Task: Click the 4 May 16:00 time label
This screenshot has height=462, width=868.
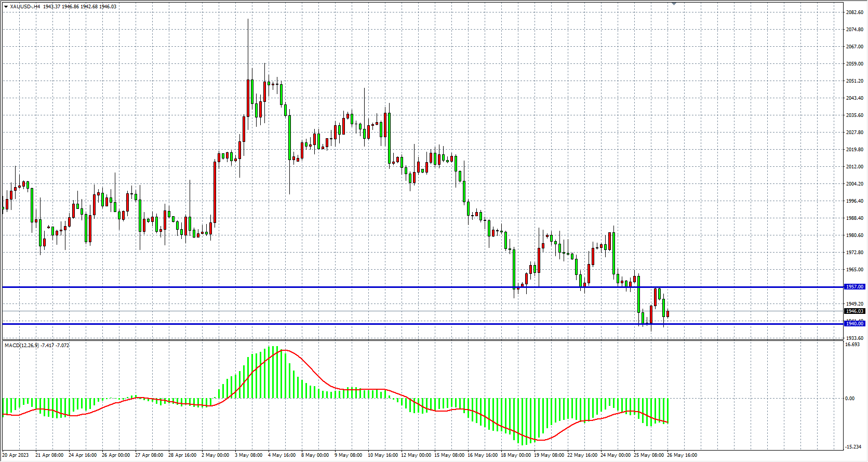Action: (282, 455)
